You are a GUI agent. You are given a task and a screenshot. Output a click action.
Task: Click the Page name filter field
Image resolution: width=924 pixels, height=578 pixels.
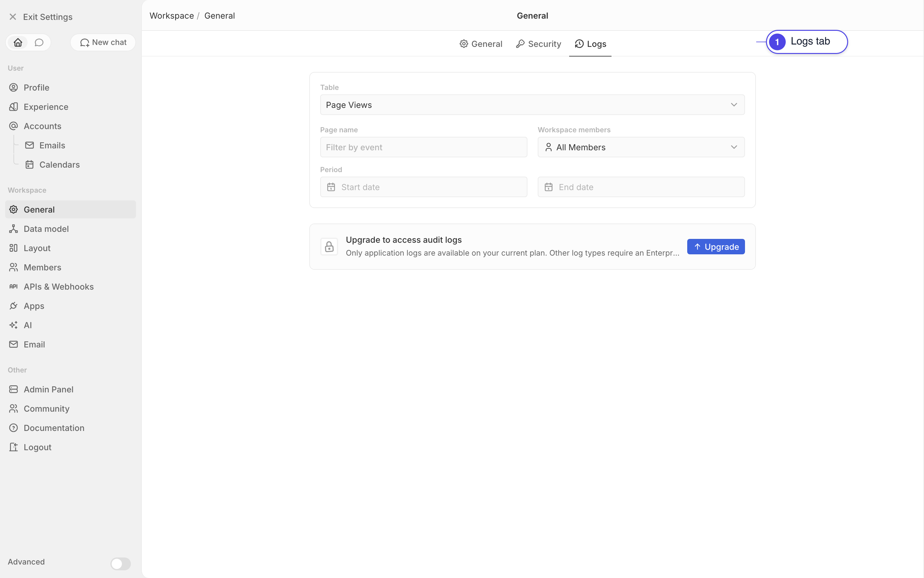424,147
